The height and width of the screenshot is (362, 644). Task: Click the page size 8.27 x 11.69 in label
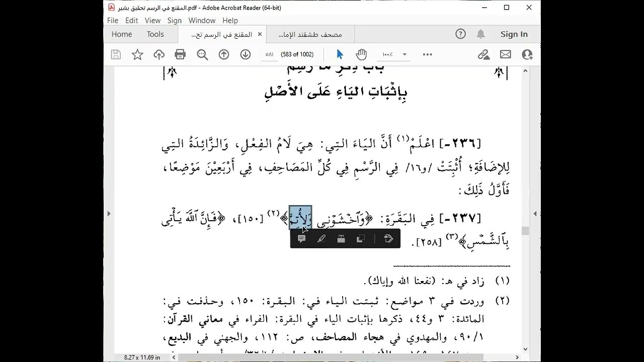click(x=142, y=357)
